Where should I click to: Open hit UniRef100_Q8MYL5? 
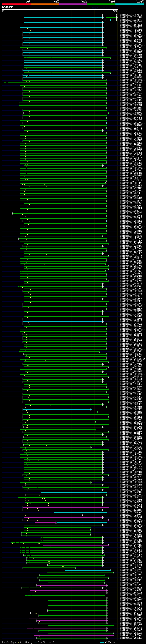[x=131, y=221]
